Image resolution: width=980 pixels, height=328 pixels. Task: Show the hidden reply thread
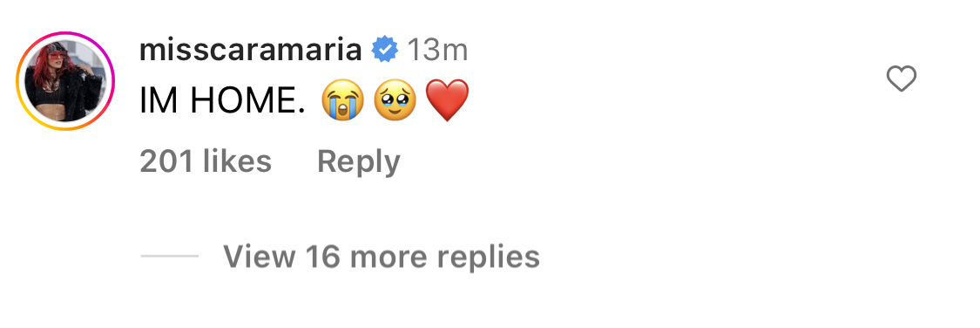coord(382,256)
